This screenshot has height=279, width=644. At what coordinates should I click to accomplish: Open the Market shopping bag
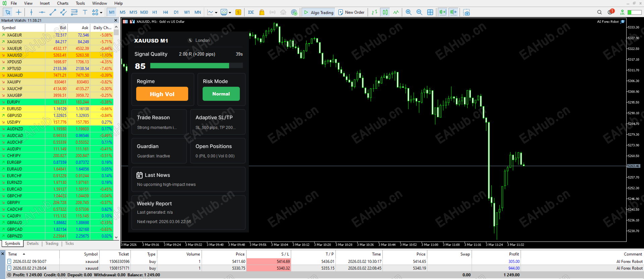point(262,12)
